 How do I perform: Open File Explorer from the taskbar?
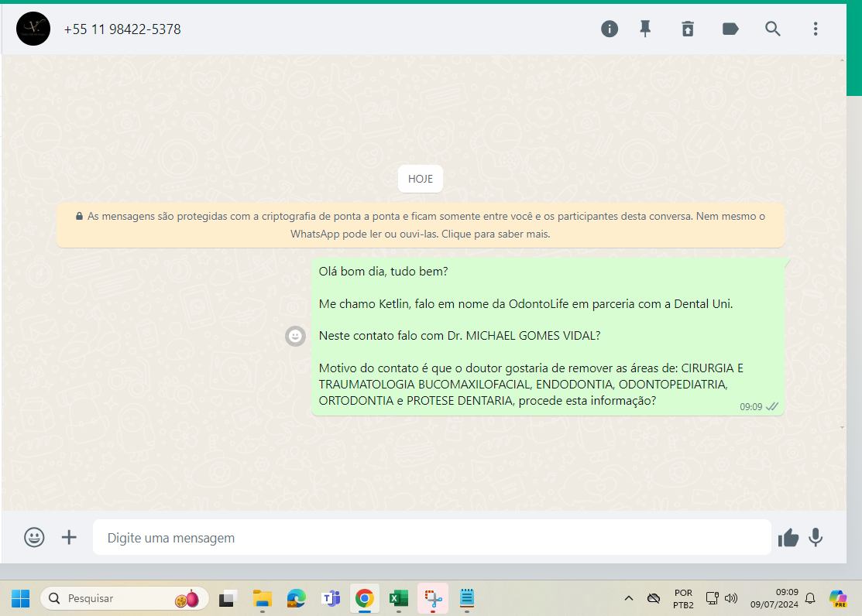[263, 598]
